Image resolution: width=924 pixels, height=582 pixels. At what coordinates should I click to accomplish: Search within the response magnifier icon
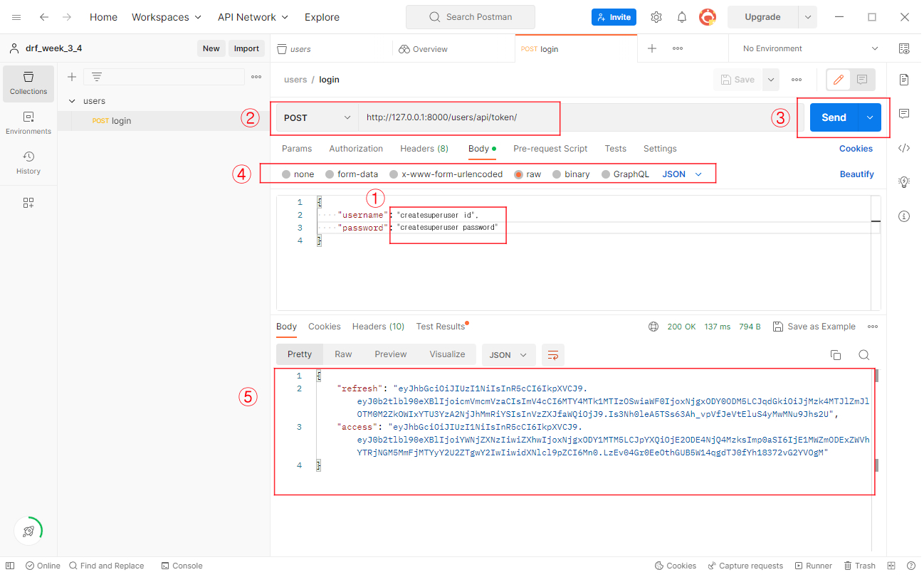pos(863,355)
